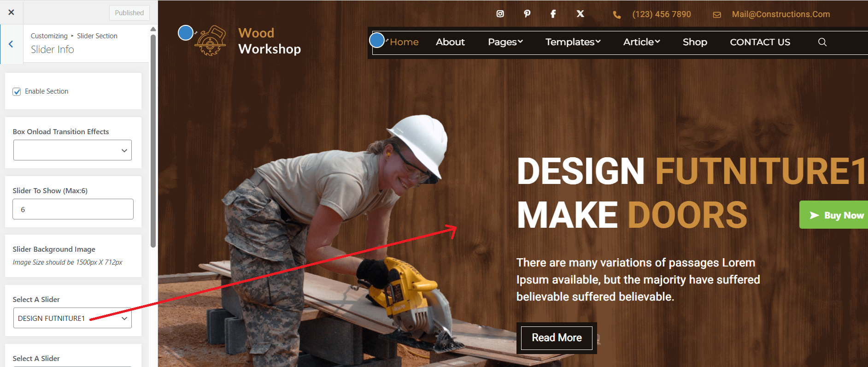Open the X (Twitter) social icon

580,14
